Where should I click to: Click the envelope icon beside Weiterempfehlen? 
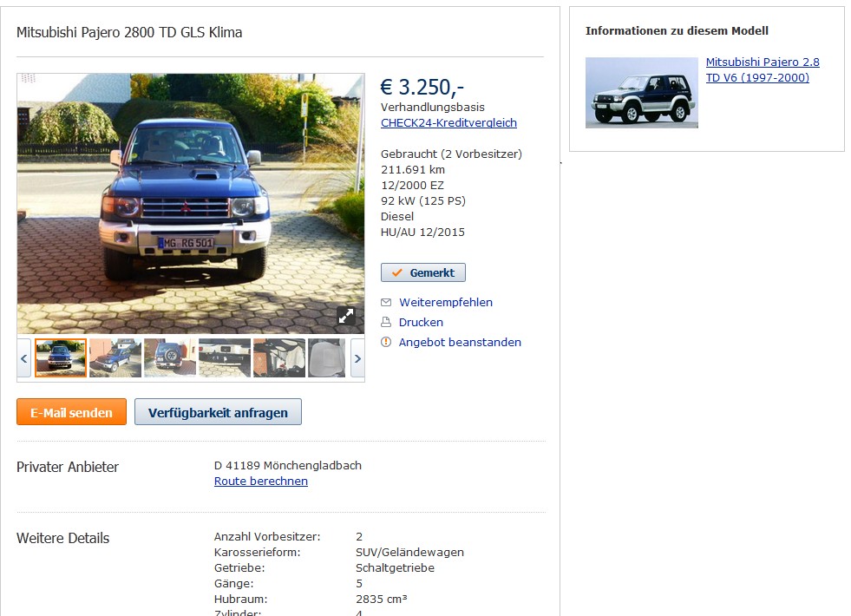tap(386, 302)
